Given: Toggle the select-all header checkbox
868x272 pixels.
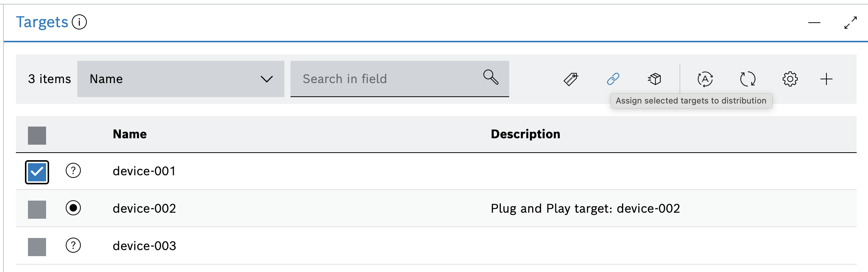Looking at the screenshot, I should [37, 136].
